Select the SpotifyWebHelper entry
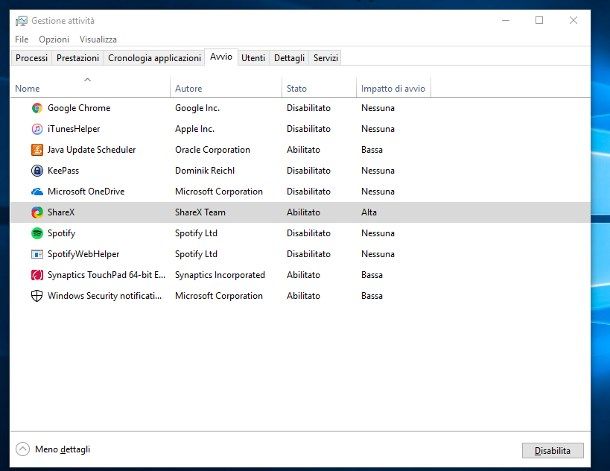Viewport: 610px width, 471px height. 83,254
